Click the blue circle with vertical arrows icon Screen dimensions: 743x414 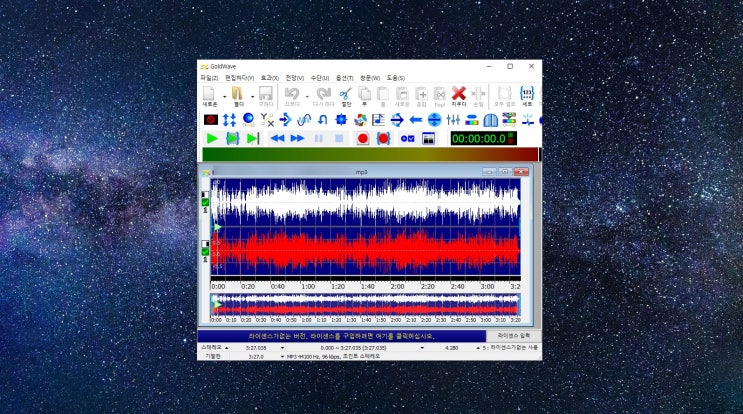tap(434, 120)
